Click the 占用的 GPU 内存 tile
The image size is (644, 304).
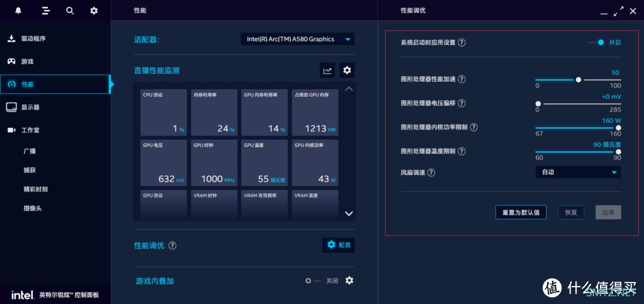315,112
